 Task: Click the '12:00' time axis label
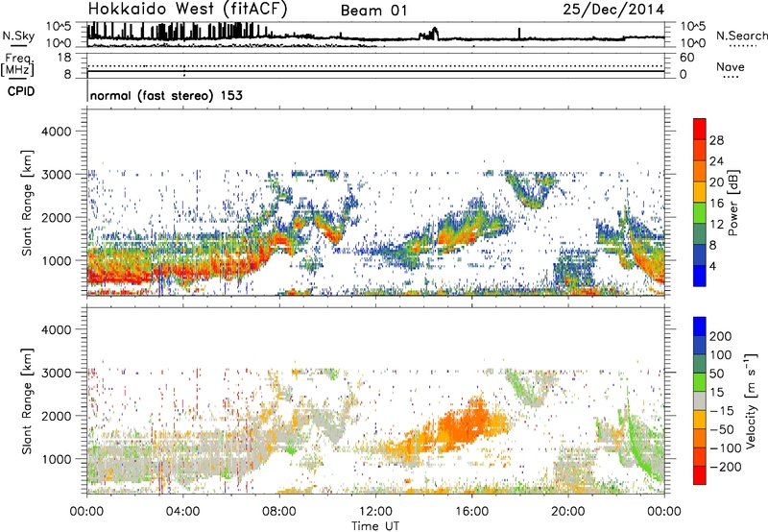tap(375, 511)
